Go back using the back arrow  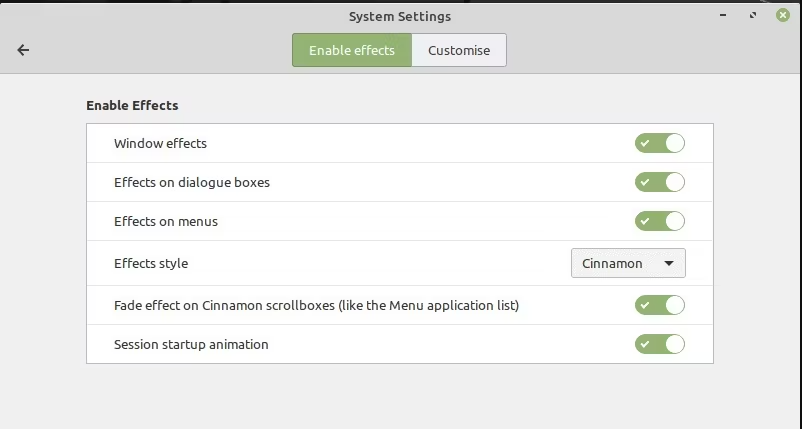[23, 50]
